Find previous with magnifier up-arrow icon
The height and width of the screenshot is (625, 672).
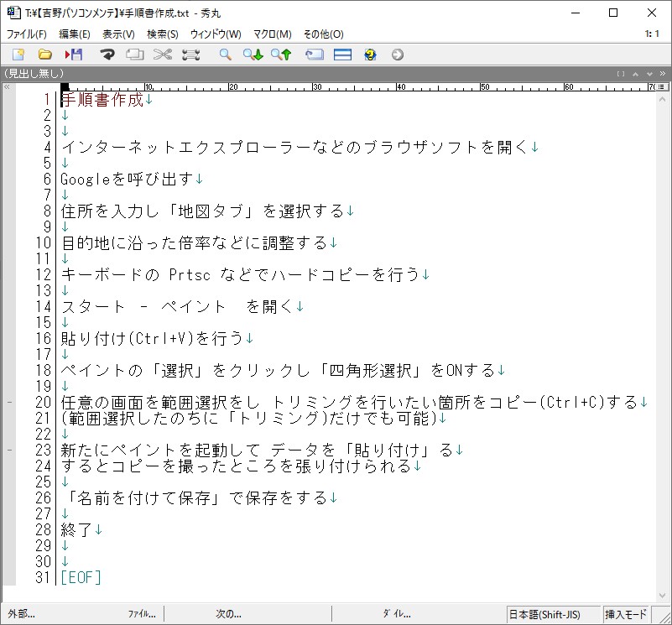coord(281,55)
